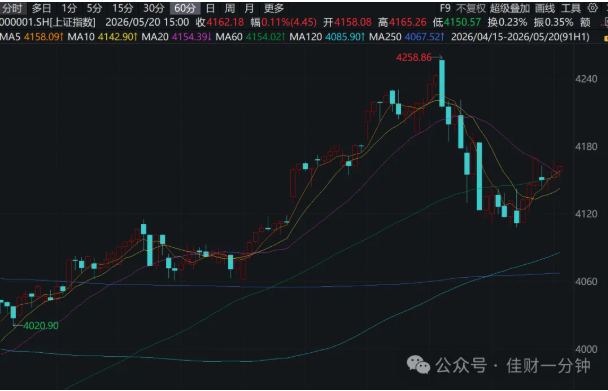Click the MA5 4158.09 indicator label

[31, 37]
